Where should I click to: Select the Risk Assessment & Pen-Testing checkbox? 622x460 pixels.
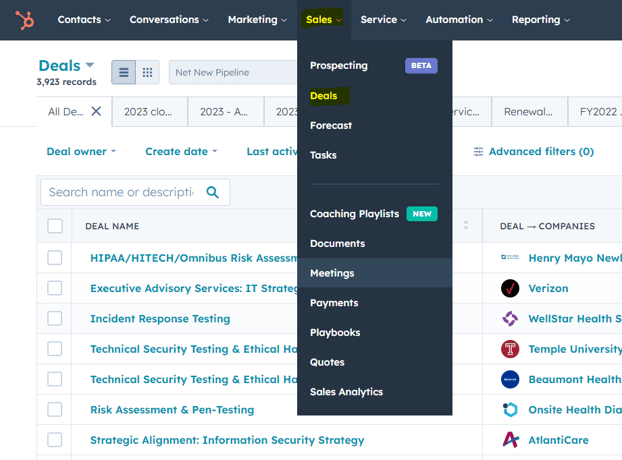tap(55, 409)
